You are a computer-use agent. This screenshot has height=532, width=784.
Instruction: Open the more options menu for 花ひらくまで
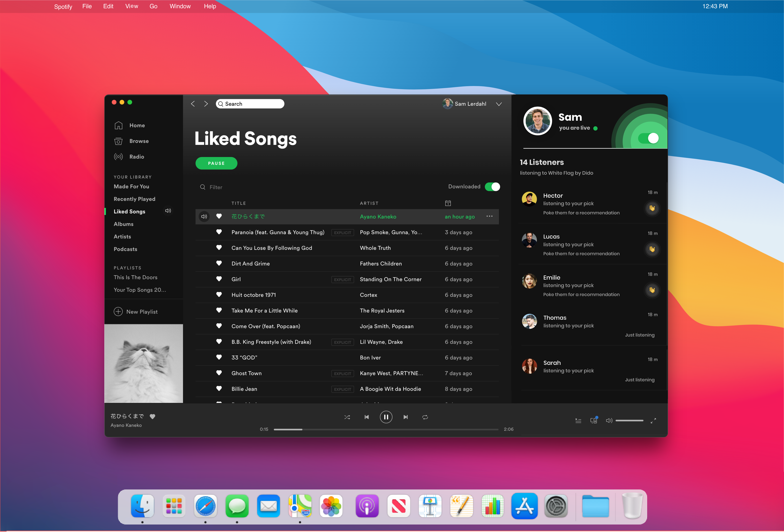(489, 216)
